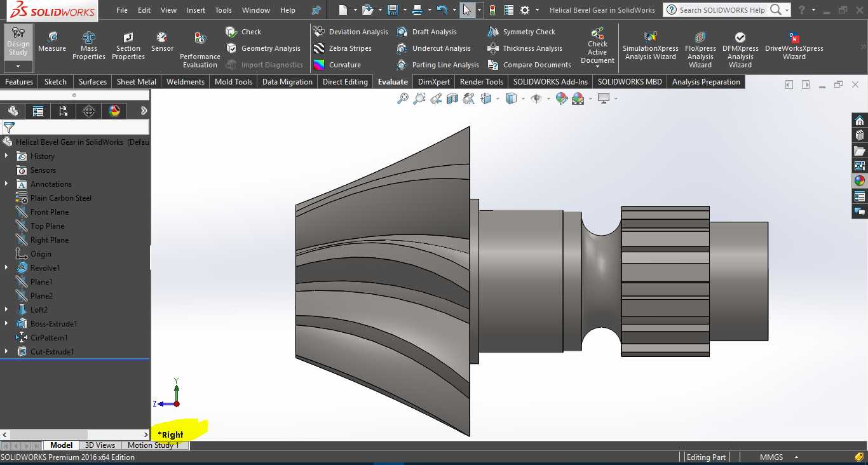Open the Insert menu
This screenshot has height=465, width=868.
pos(196,10)
